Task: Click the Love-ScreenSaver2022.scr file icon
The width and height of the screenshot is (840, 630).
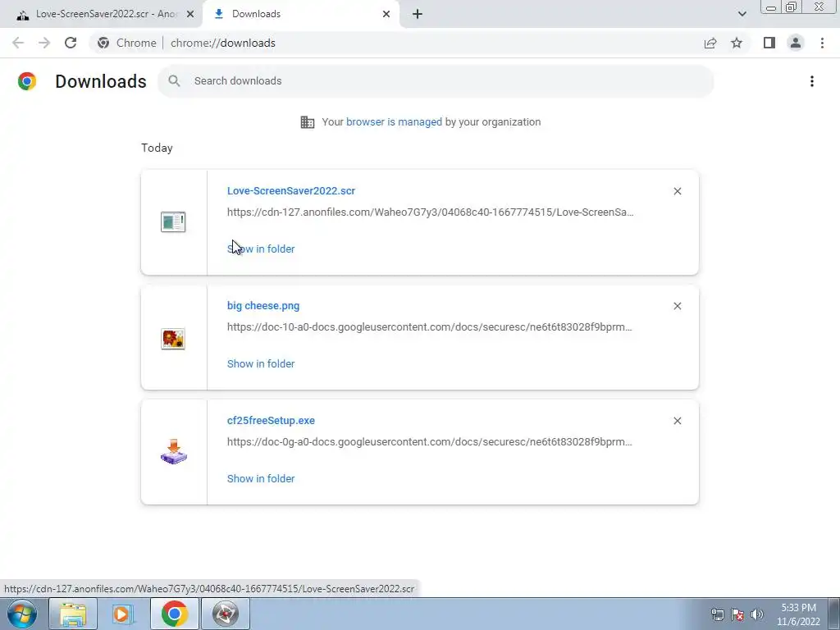Action: click(173, 221)
